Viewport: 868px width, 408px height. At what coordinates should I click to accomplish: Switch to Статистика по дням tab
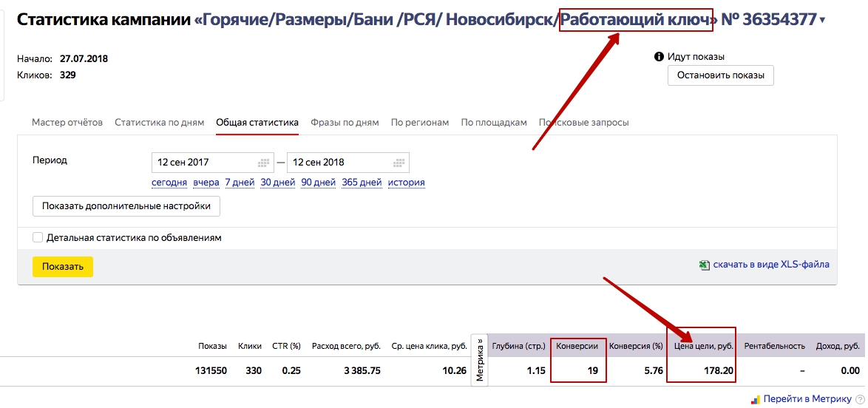pos(160,123)
